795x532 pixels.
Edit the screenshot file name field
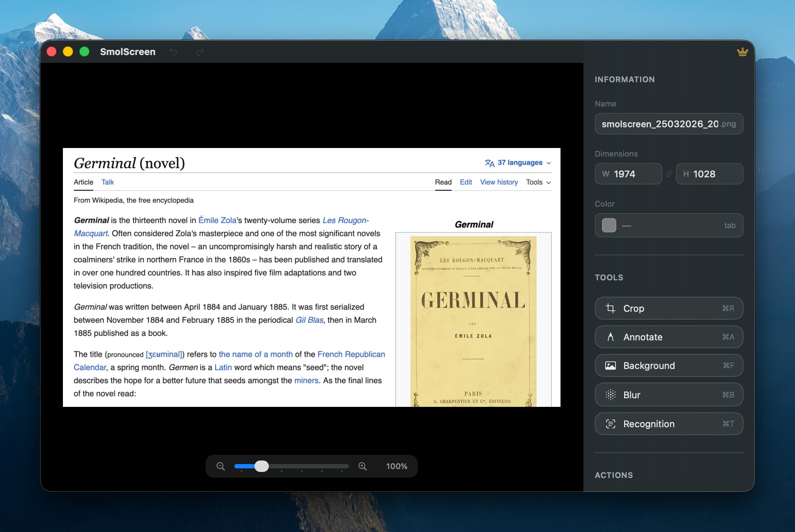[669, 124]
